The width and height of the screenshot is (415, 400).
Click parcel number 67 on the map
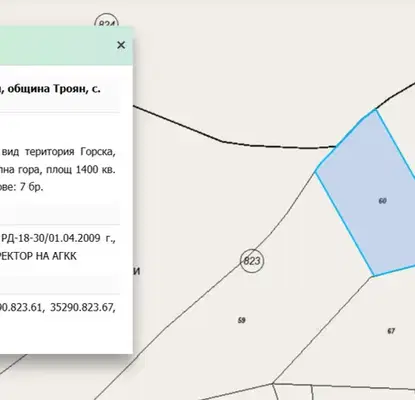[x=391, y=331]
